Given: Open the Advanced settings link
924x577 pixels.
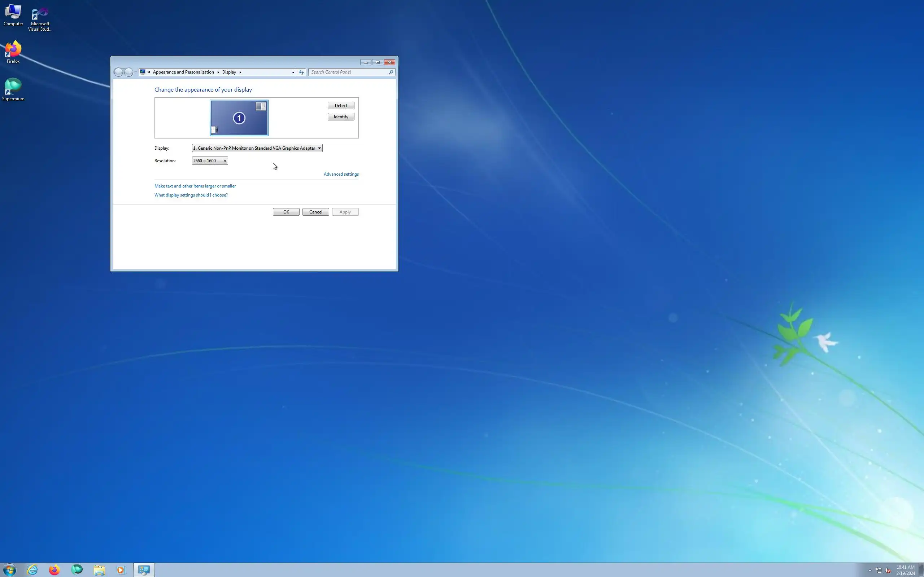Looking at the screenshot, I should pyautogui.click(x=341, y=174).
